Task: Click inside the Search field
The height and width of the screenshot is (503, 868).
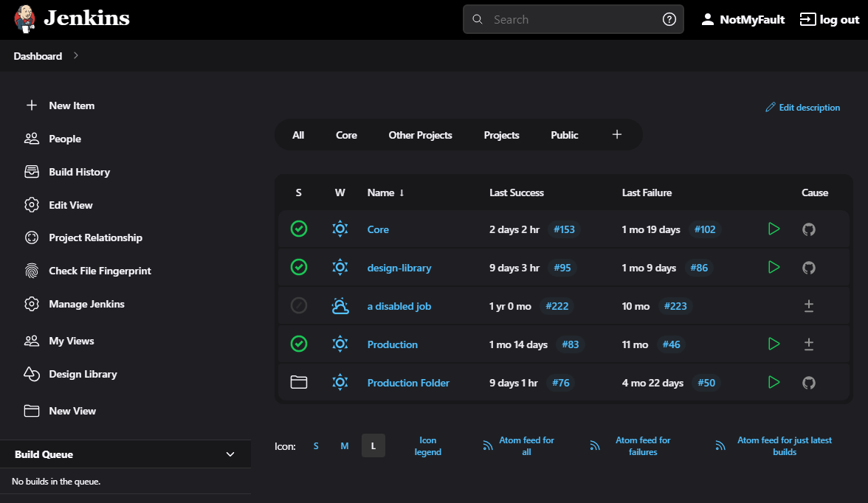Action: tap(568, 19)
